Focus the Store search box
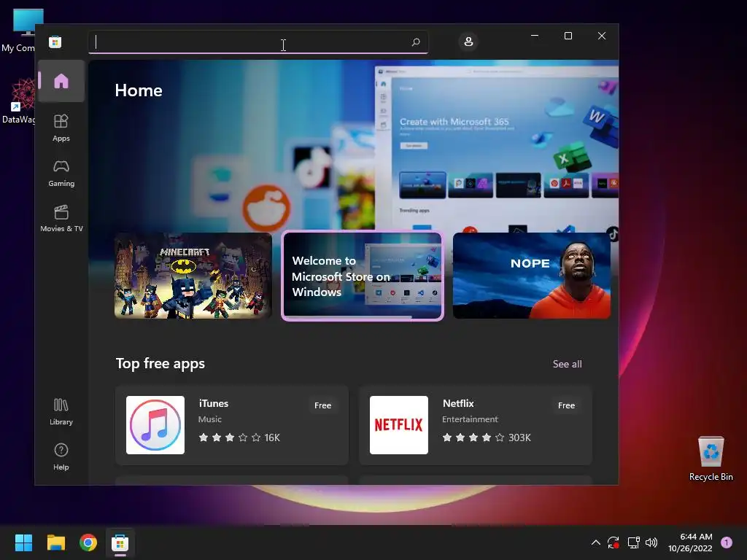This screenshot has width=747, height=560. (258, 42)
